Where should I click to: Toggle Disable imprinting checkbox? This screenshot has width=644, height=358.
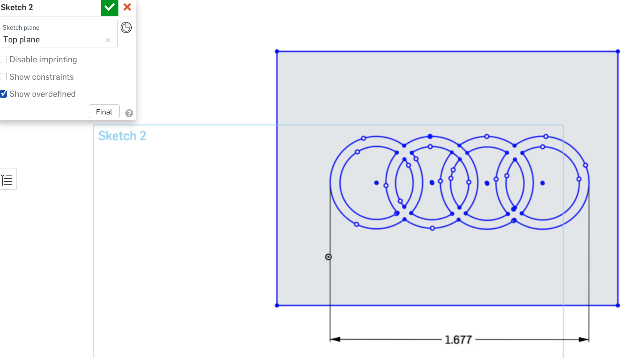point(3,59)
